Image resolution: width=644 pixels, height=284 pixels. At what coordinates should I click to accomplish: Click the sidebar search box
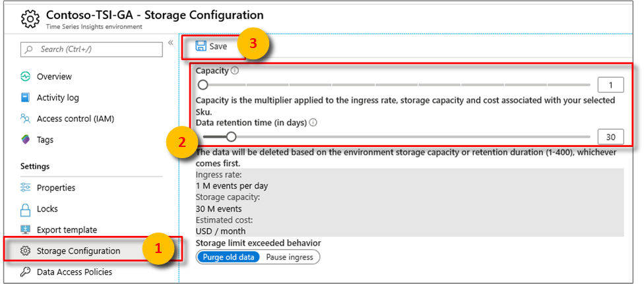point(92,49)
